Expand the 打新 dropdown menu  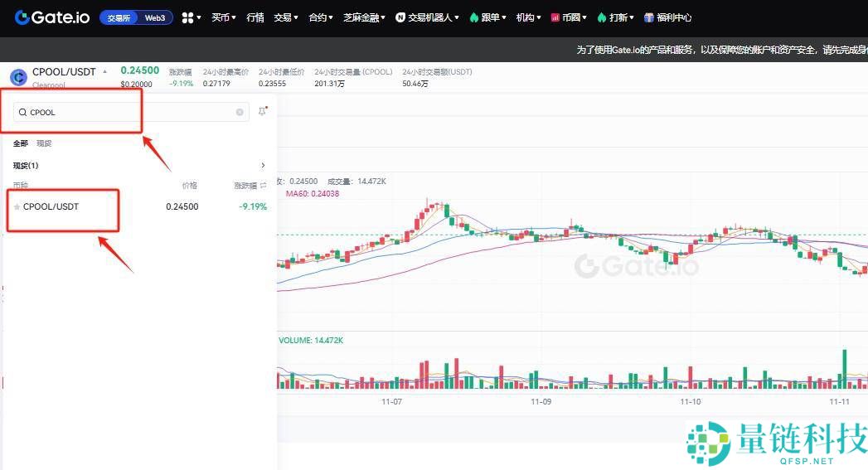622,17
